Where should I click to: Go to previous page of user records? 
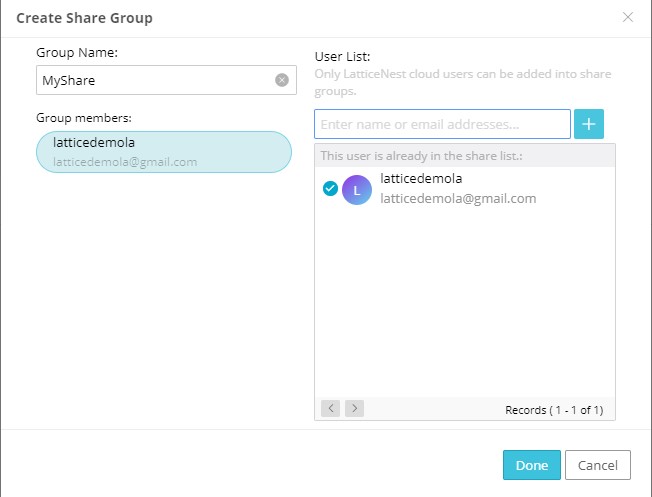click(331, 408)
